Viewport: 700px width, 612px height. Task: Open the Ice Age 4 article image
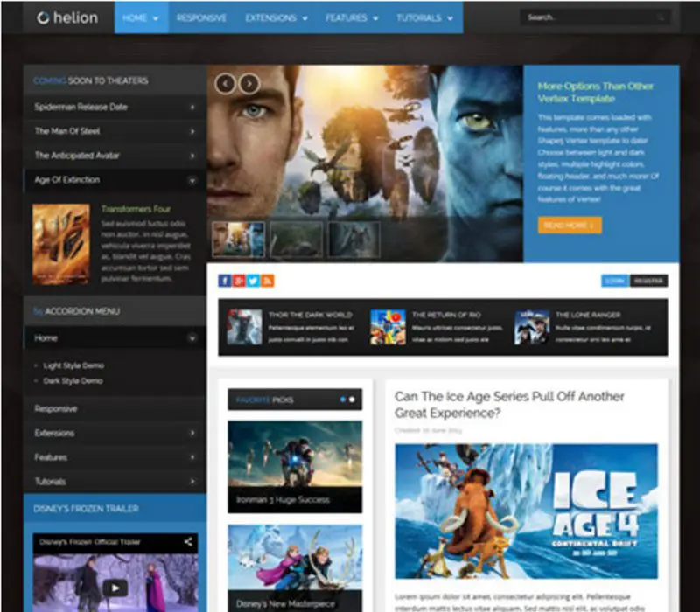pyautogui.click(x=527, y=511)
